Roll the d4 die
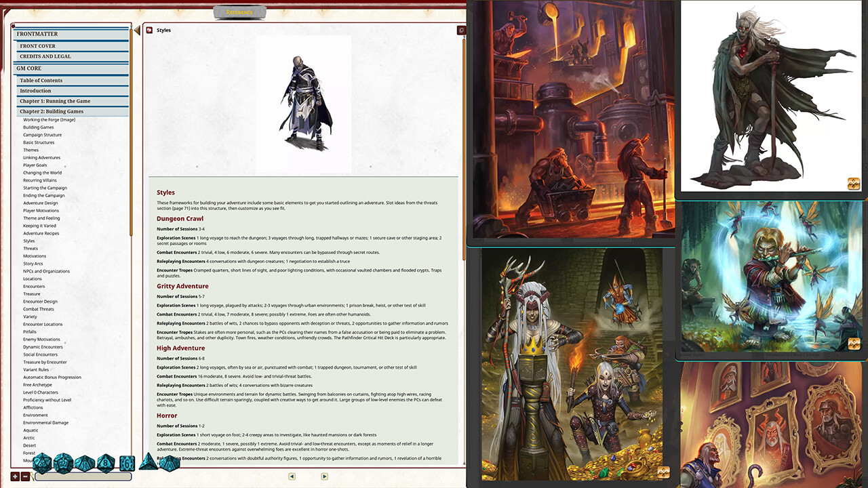 point(147,462)
